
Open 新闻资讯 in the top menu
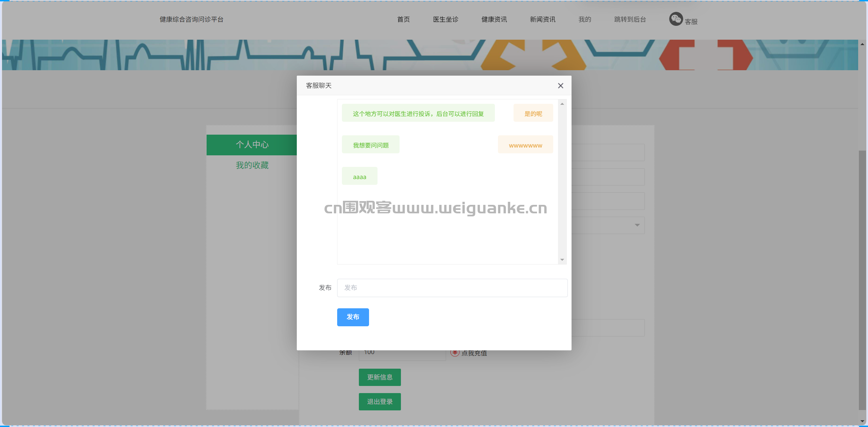coord(542,19)
